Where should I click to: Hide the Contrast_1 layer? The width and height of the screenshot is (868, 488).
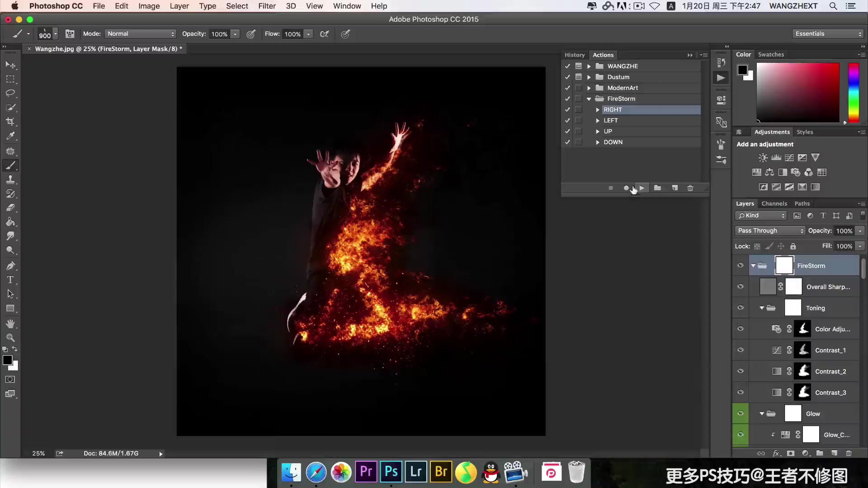(x=741, y=350)
